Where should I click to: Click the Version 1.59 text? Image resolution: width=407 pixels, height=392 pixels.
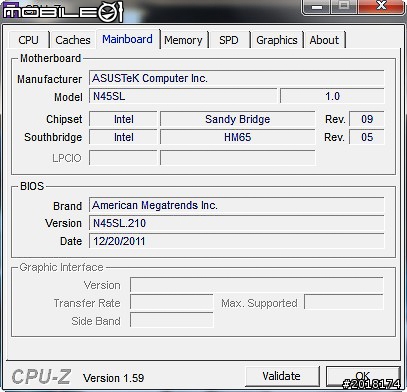[113, 378]
